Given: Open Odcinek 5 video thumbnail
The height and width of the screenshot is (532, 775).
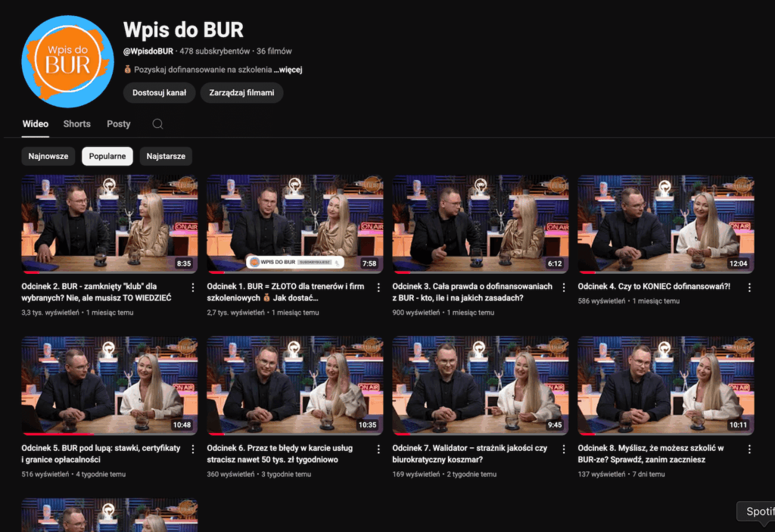Looking at the screenshot, I should [109, 386].
